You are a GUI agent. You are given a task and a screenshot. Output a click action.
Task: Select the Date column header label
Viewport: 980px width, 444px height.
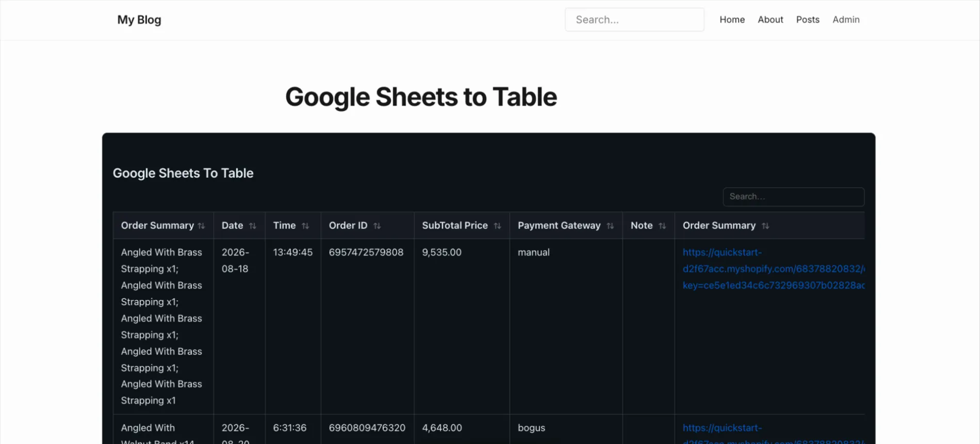coord(232,226)
